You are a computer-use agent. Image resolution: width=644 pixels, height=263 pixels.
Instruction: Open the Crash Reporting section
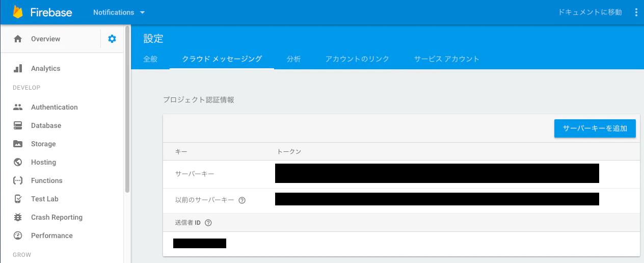click(57, 217)
